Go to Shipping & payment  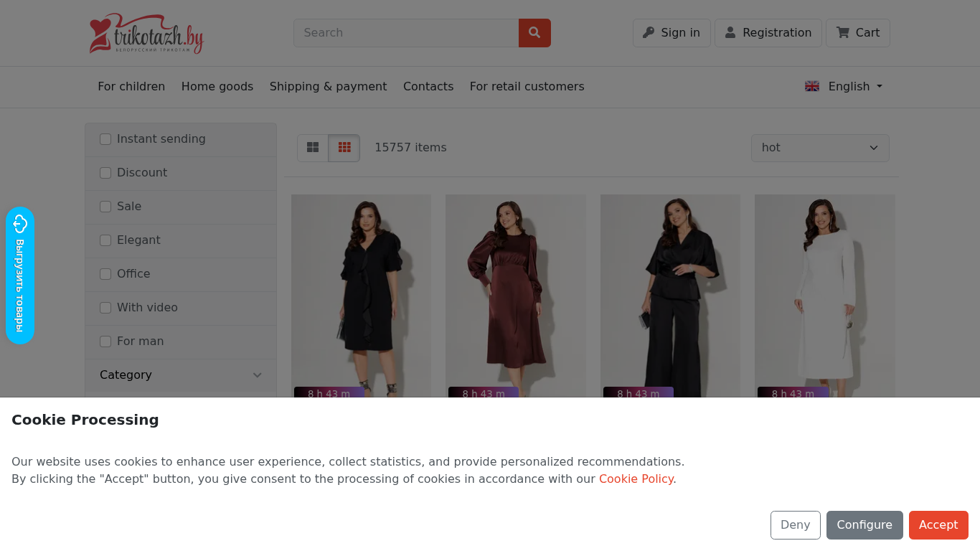328,87
